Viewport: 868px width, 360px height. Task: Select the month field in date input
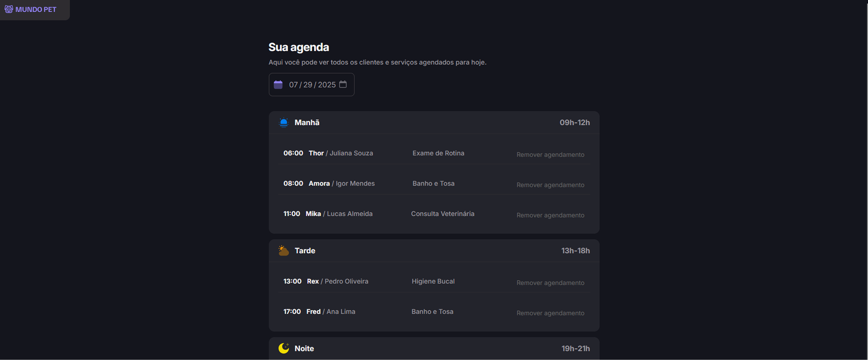point(293,85)
